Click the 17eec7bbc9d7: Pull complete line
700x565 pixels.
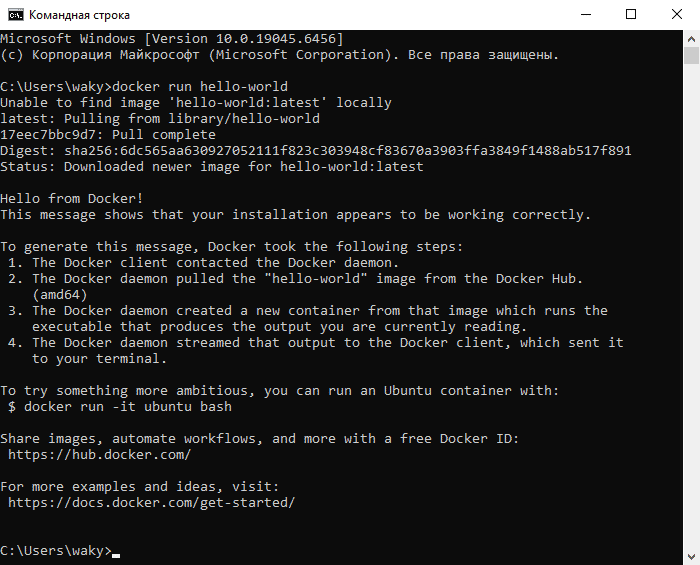coord(108,135)
